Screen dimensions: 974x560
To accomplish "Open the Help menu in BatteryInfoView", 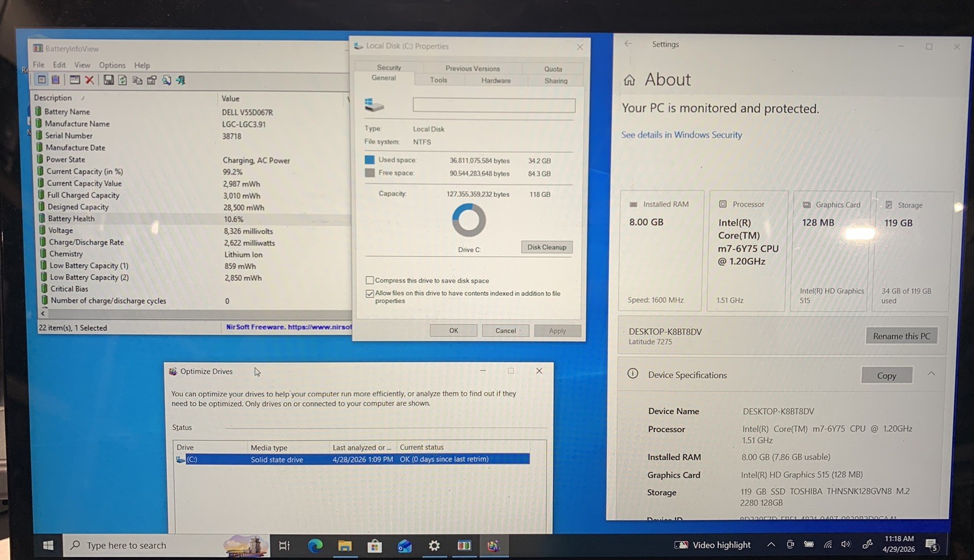I will 142,65.
